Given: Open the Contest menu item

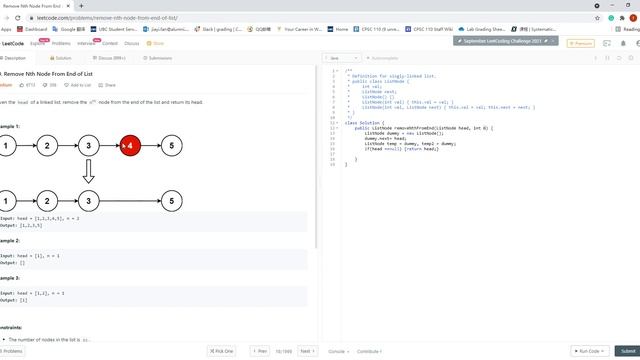Looking at the screenshot, I should coord(110,43).
